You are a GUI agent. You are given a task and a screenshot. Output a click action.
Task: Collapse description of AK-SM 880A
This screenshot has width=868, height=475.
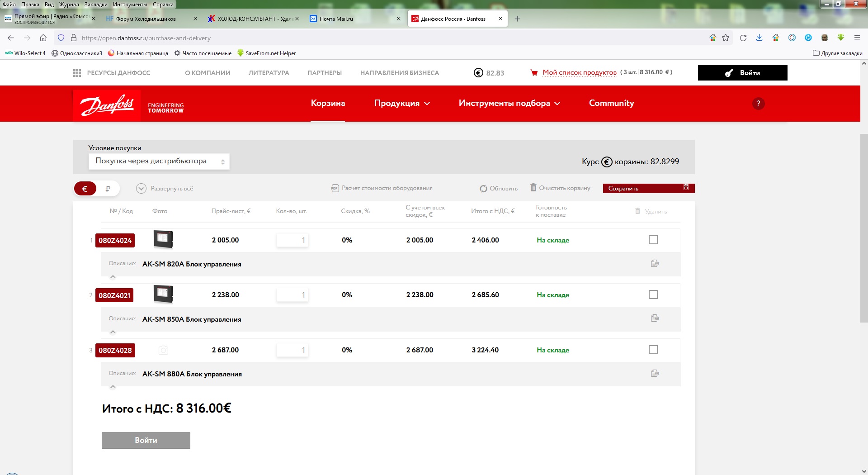[113, 387]
